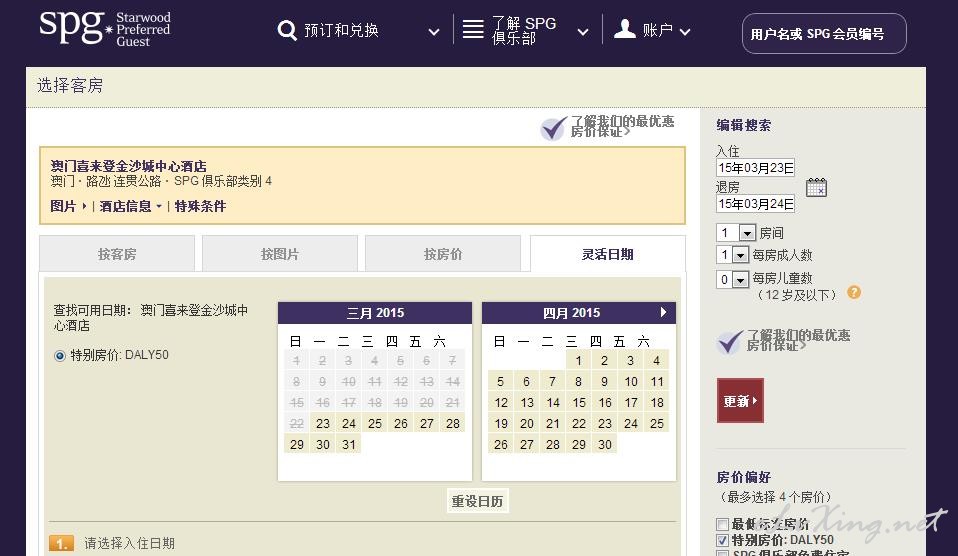958x556 pixels.
Task: Expand the 预订和兑换 dropdown chevron
Action: [x=434, y=32]
